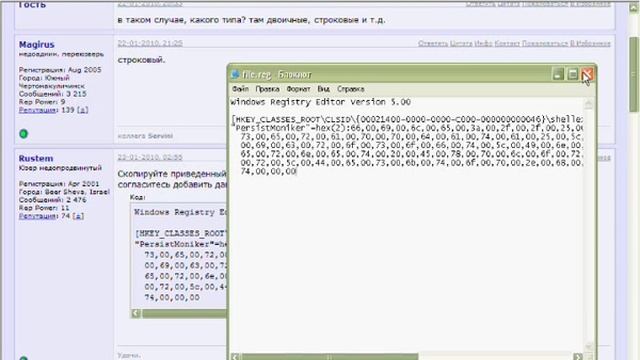Click the Notepad horizontal scrollbar thumb

[329, 357]
